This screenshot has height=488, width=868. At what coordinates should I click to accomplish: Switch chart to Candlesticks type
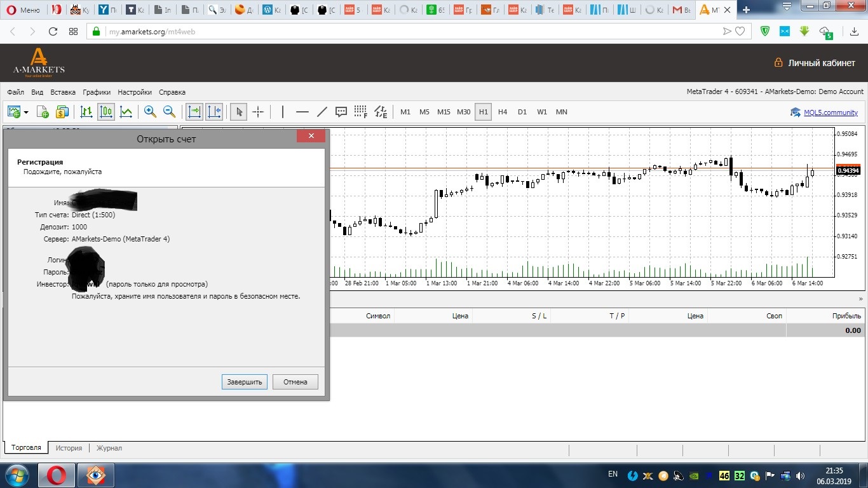point(106,112)
